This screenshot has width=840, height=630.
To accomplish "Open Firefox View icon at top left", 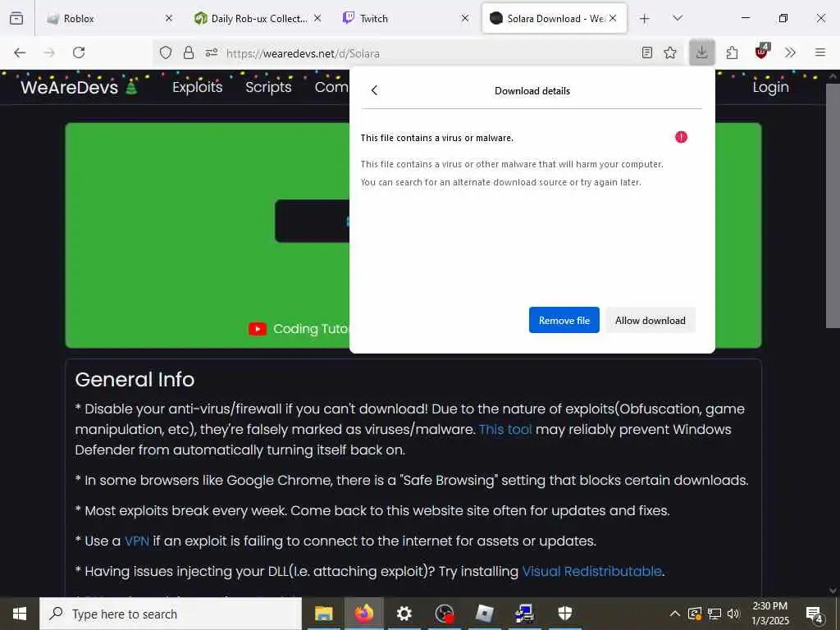I will point(16,18).
